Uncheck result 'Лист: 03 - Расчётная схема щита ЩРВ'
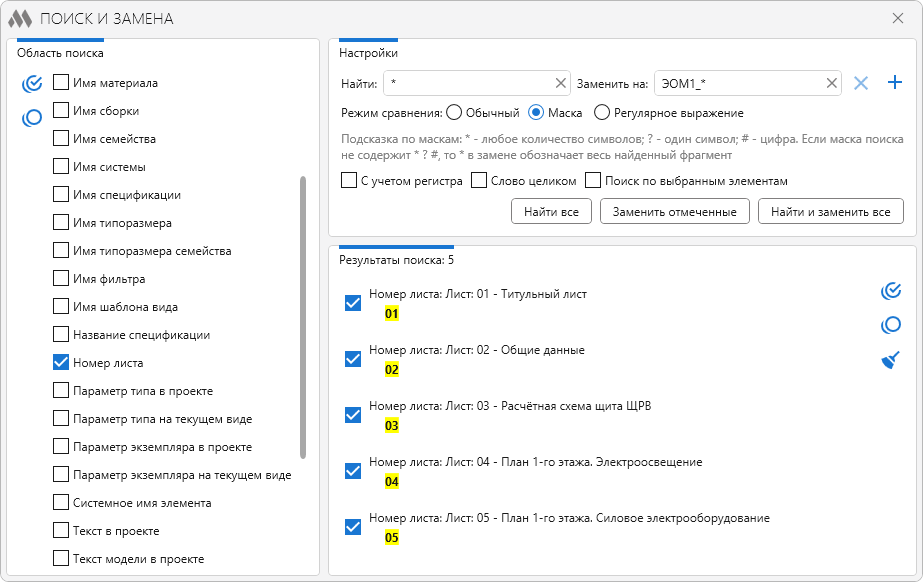 (x=352, y=415)
